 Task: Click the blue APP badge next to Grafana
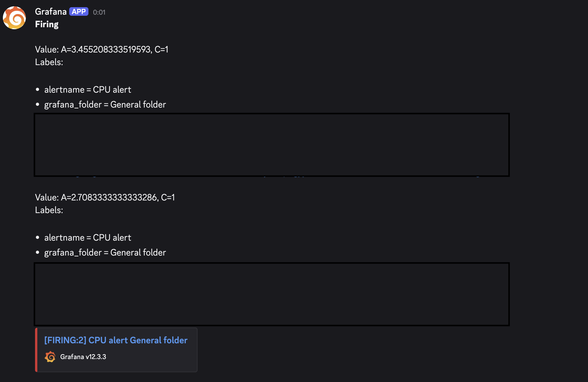click(x=79, y=12)
